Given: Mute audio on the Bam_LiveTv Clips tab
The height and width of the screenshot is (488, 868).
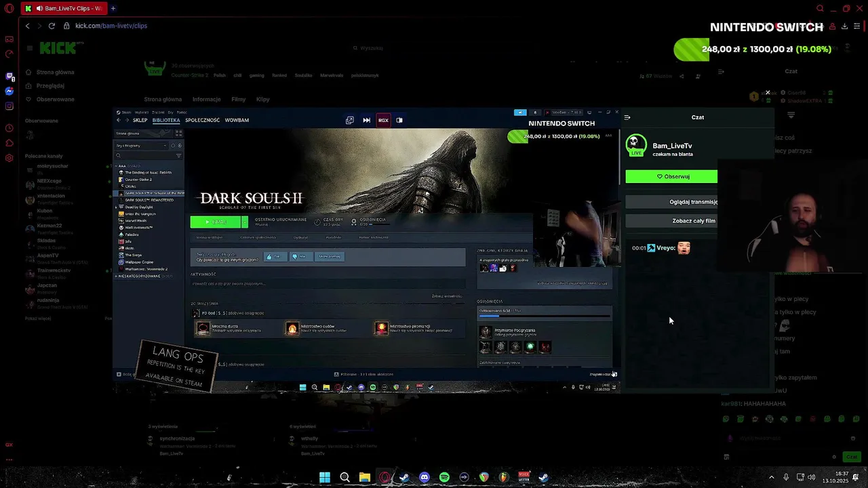Looking at the screenshot, I should pos(39,9).
